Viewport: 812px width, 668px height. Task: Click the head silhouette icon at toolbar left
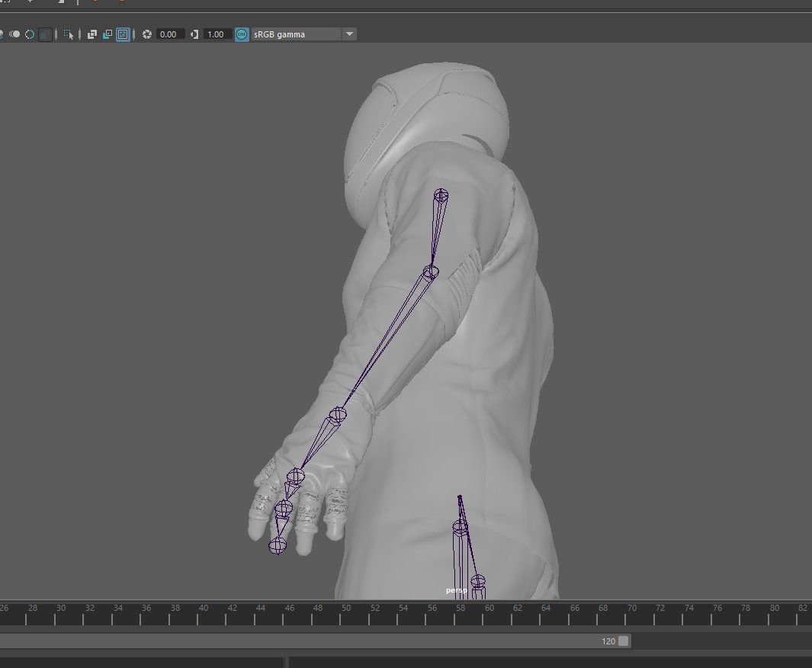[2, 34]
